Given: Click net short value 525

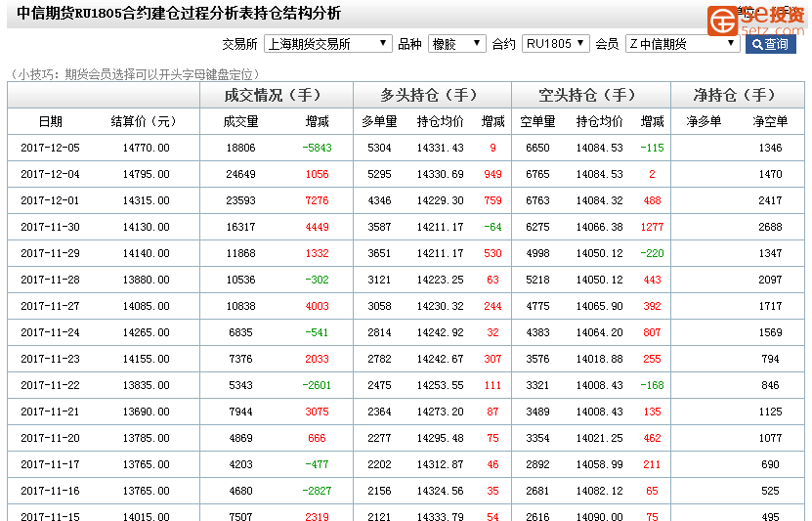Looking at the screenshot, I should [770, 492].
